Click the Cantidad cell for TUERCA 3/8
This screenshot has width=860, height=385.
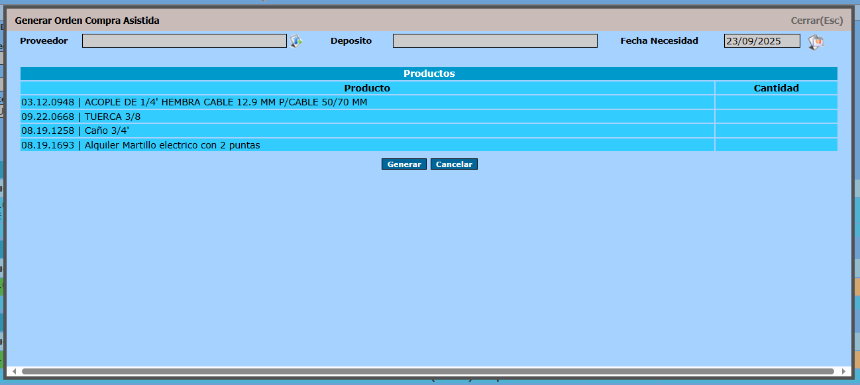coord(776,116)
